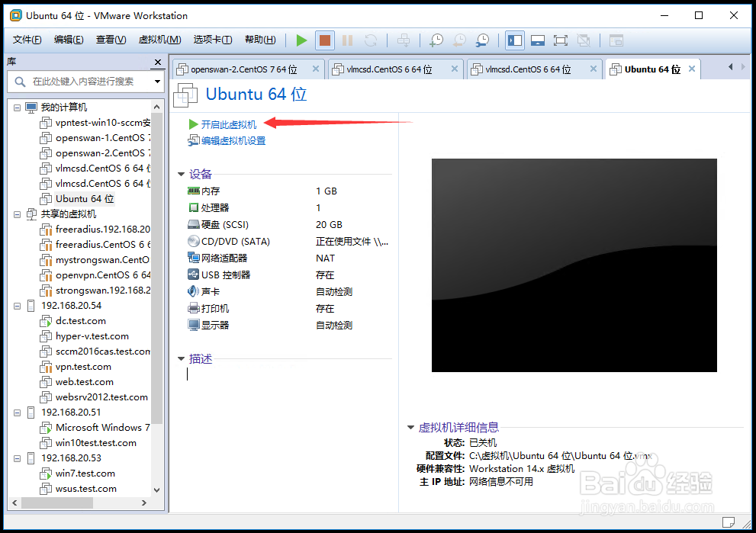Click the green power on toolbar icon
This screenshot has height=533, width=756.
301,40
